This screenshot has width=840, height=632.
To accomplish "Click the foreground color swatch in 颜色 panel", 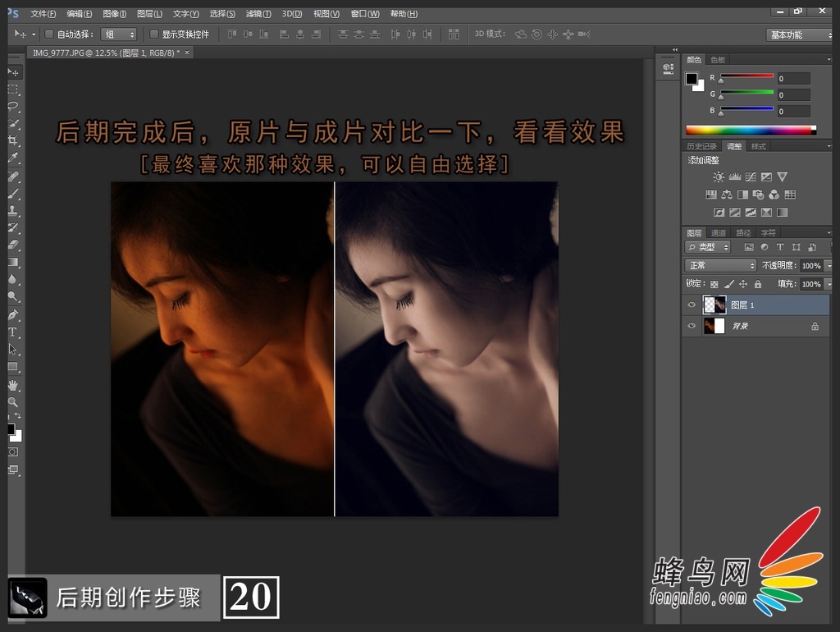I will point(692,80).
